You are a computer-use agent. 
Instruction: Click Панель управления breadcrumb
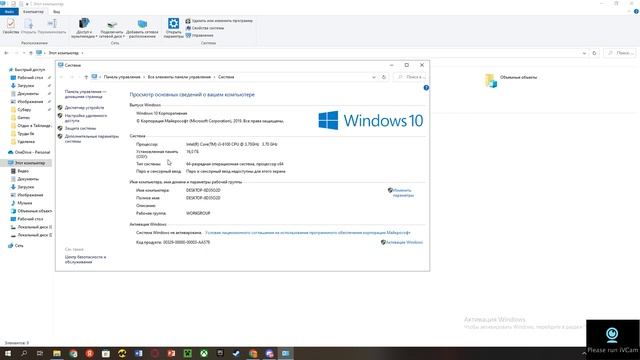tap(122, 77)
